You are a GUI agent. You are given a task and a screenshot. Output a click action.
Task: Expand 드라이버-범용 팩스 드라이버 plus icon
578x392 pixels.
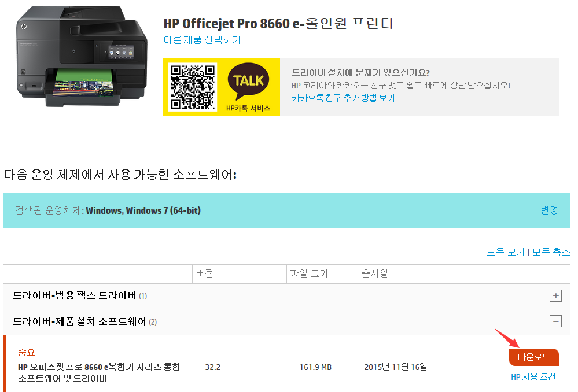pos(555,296)
